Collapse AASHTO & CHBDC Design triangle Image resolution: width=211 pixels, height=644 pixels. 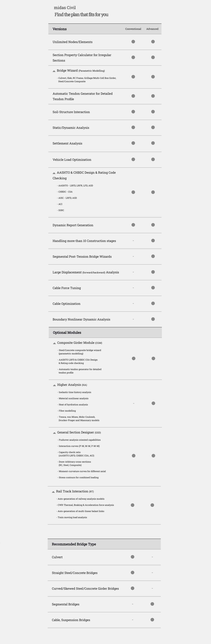tap(54, 173)
